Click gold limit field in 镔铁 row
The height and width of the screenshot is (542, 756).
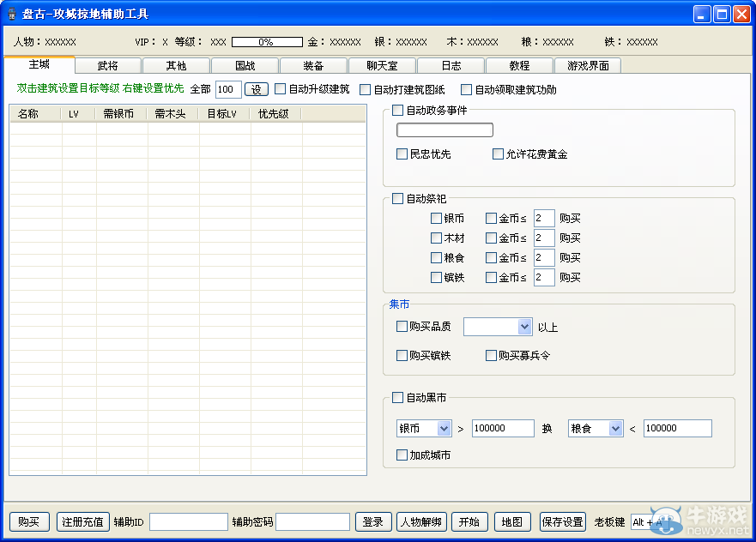(544, 278)
